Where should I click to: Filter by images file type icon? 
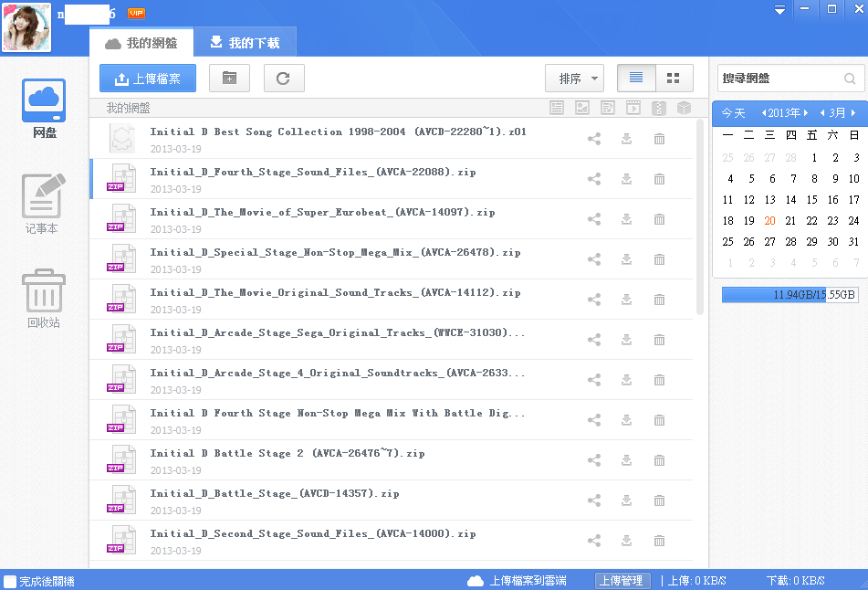[581, 108]
